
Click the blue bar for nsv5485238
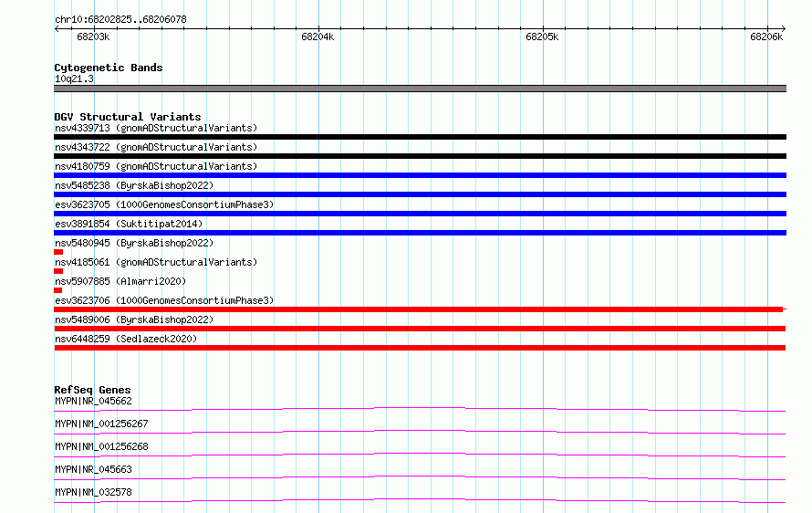pyautogui.click(x=420, y=194)
